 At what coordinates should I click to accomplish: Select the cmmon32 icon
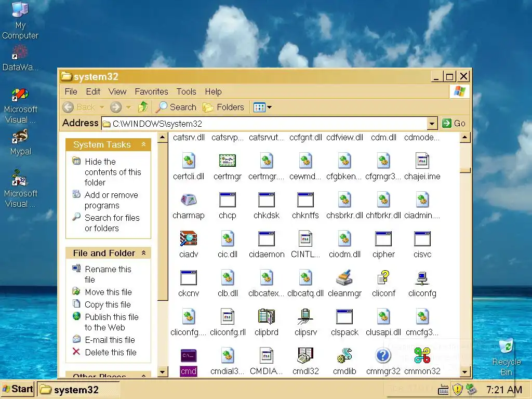pos(422,355)
